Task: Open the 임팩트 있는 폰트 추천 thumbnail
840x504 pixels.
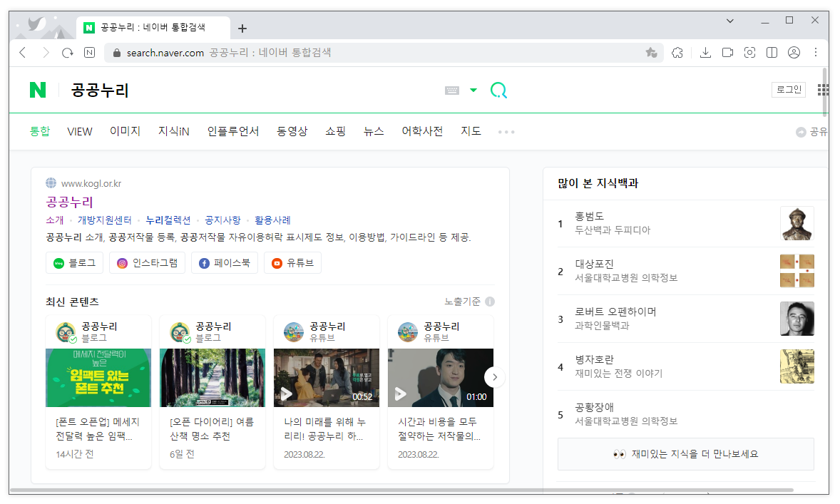Action: tap(98, 378)
